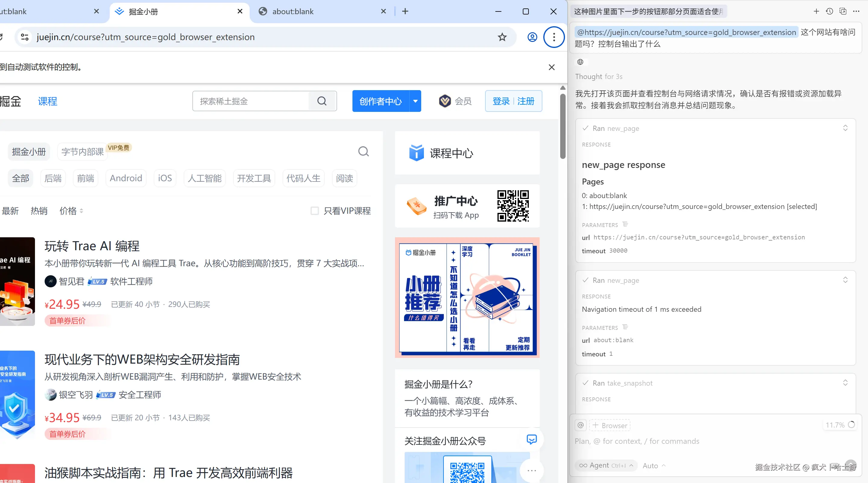Enable 只看VIP课程 checkbox
Image resolution: width=868 pixels, height=483 pixels.
(314, 211)
